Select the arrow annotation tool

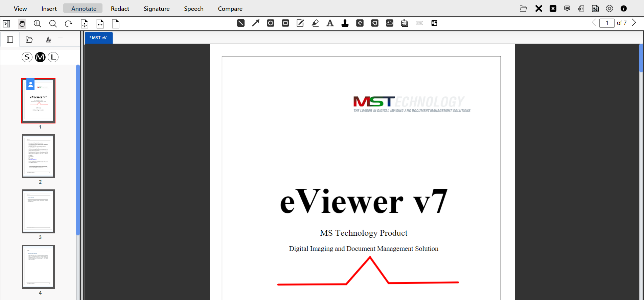(x=256, y=23)
